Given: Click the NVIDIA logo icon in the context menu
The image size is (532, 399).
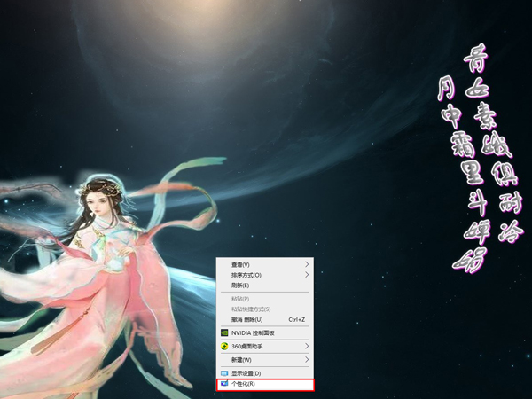Looking at the screenshot, I should tap(224, 332).
